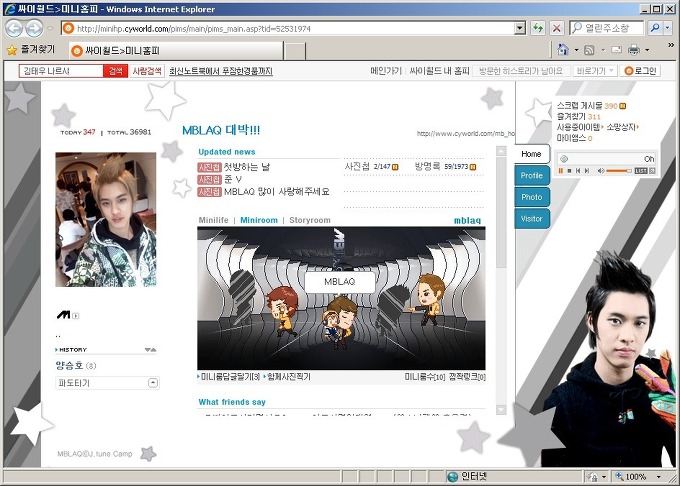The width and height of the screenshot is (680, 486).
Task: Click scroll up arrow of homepage content
Action: pyautogui.click(x=501, y=151)
